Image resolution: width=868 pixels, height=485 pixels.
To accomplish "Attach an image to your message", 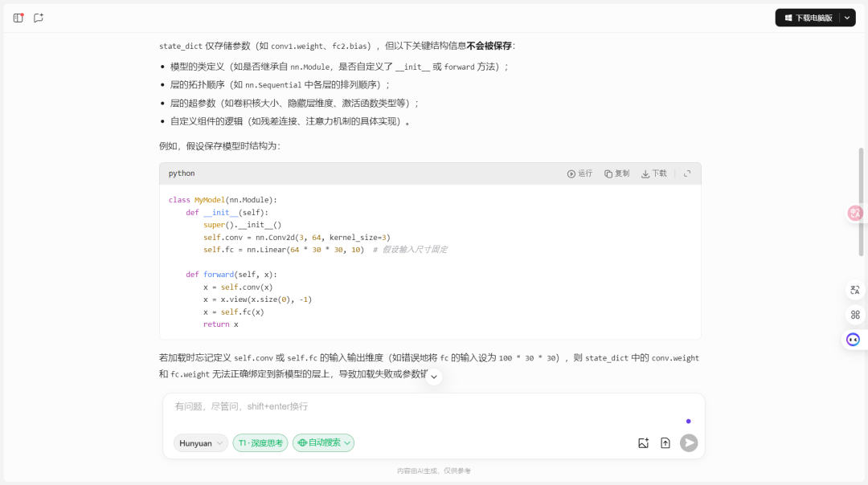I will pos(643,442).
